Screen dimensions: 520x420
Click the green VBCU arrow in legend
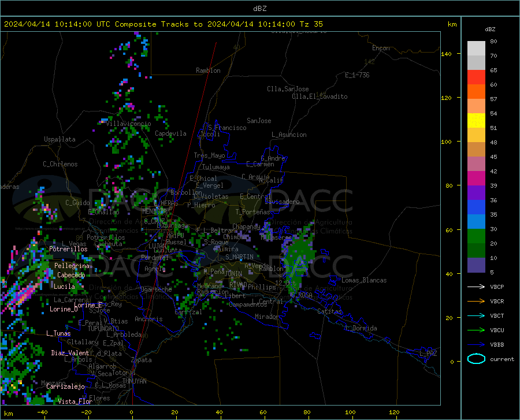pos(476,330)
